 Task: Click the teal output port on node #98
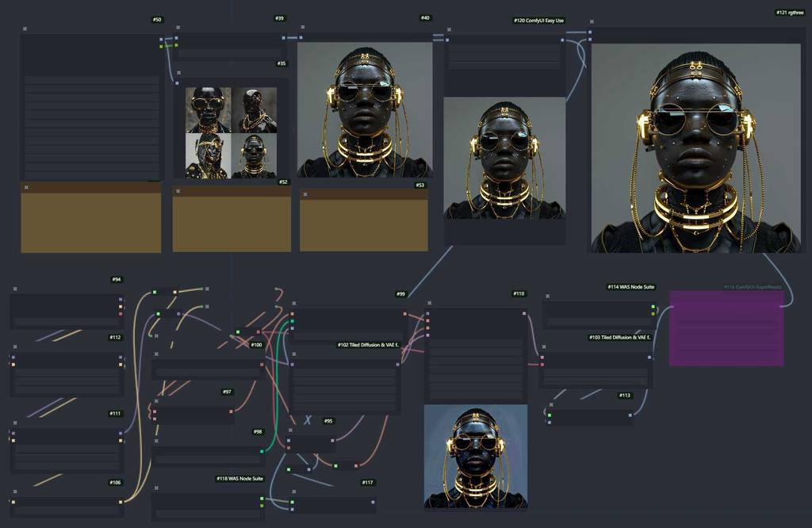(x=261, y=452)
